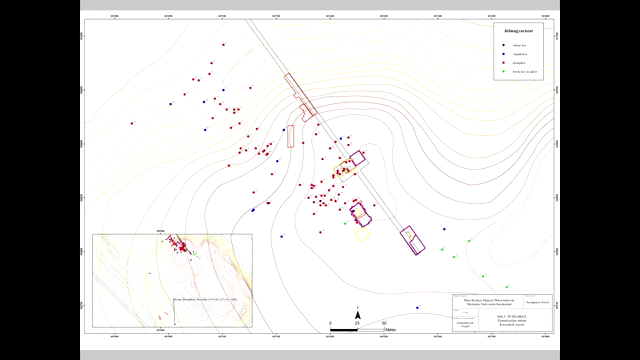Click the green legend dot
This screenshot has height=360, width=640.
point(503,71)
